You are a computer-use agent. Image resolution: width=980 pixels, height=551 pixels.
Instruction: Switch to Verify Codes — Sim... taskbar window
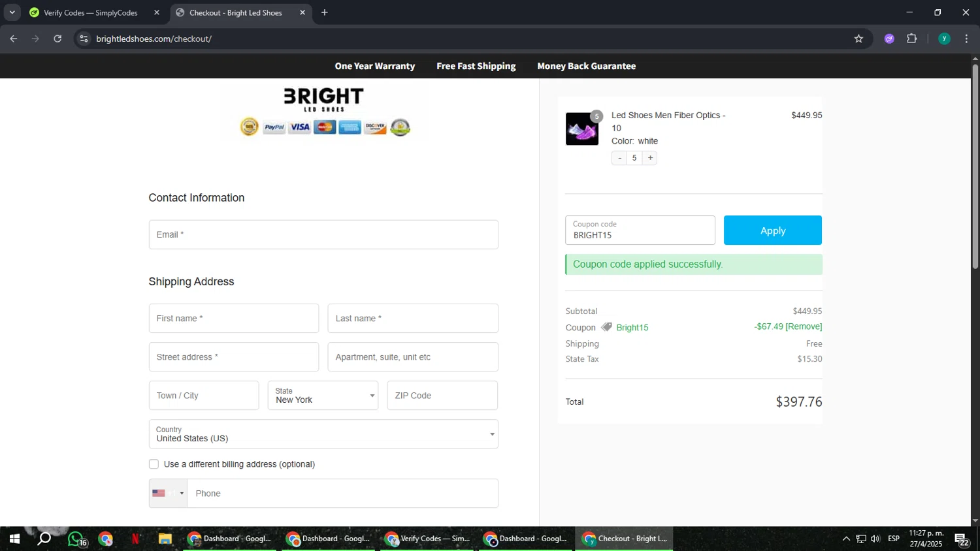tap(428, 539)
